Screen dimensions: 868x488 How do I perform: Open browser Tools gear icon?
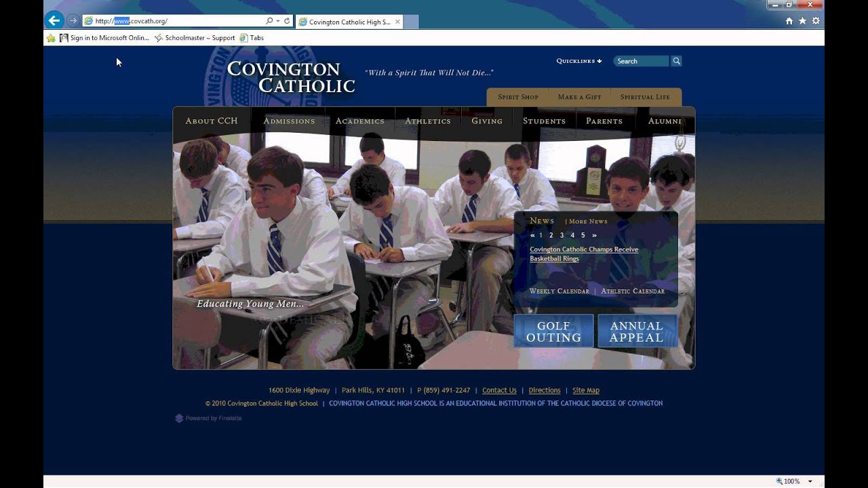coord(816,21)
